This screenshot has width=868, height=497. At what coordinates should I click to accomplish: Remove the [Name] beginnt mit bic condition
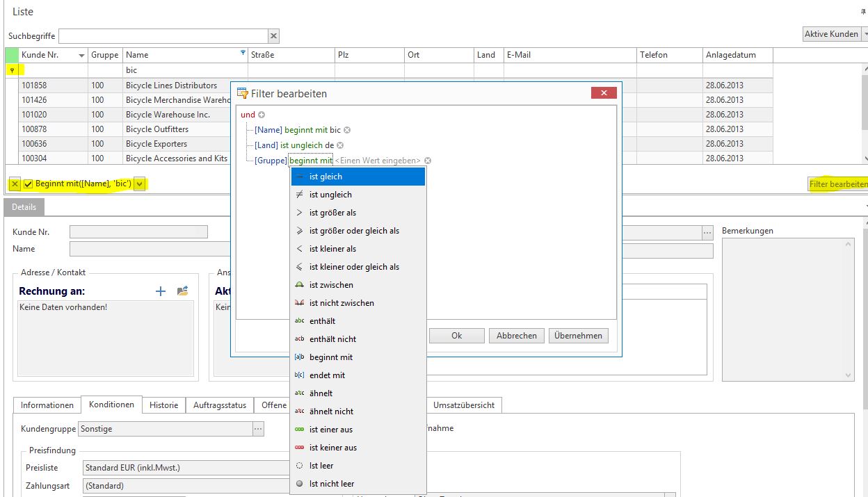point(347,130)
